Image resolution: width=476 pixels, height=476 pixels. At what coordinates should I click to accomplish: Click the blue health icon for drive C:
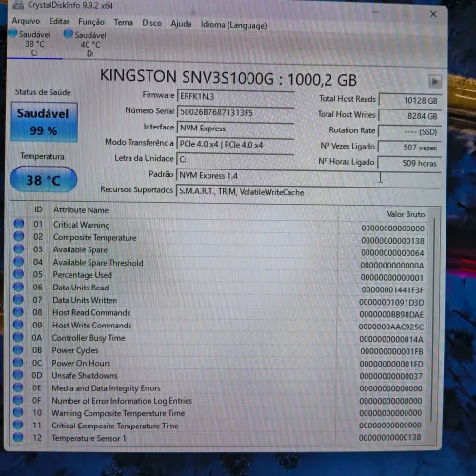coord(12,33)
